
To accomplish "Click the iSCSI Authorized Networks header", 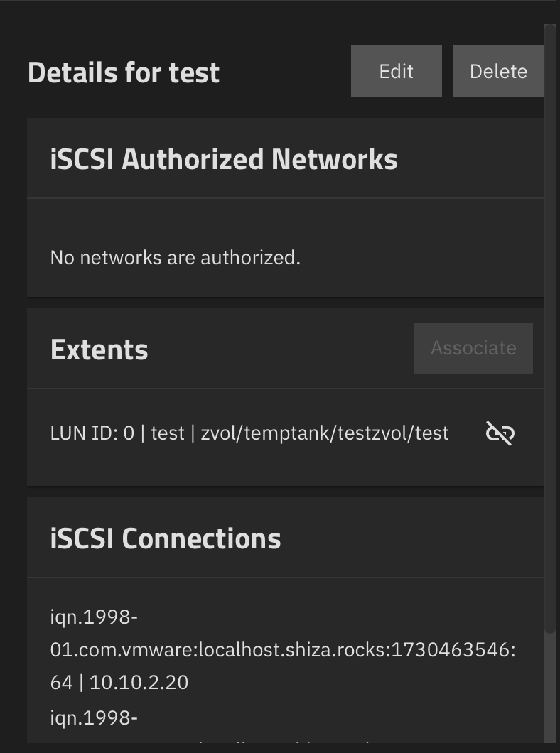I will coord(224,159).
